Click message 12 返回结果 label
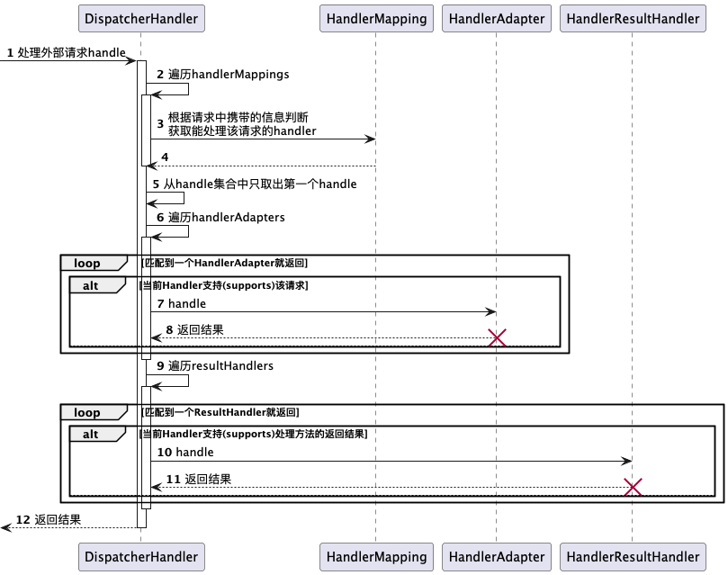The width and height of the screenshot is (728, 575). coord(49,519)
